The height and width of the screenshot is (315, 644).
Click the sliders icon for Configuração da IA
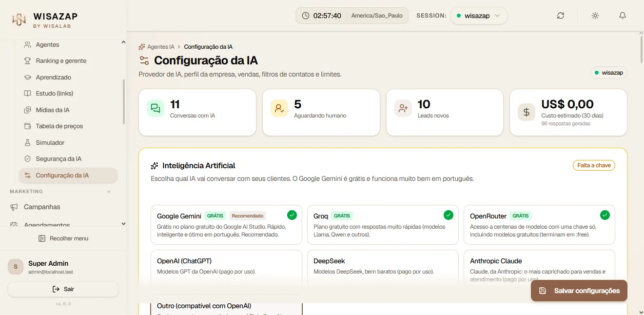28,175
